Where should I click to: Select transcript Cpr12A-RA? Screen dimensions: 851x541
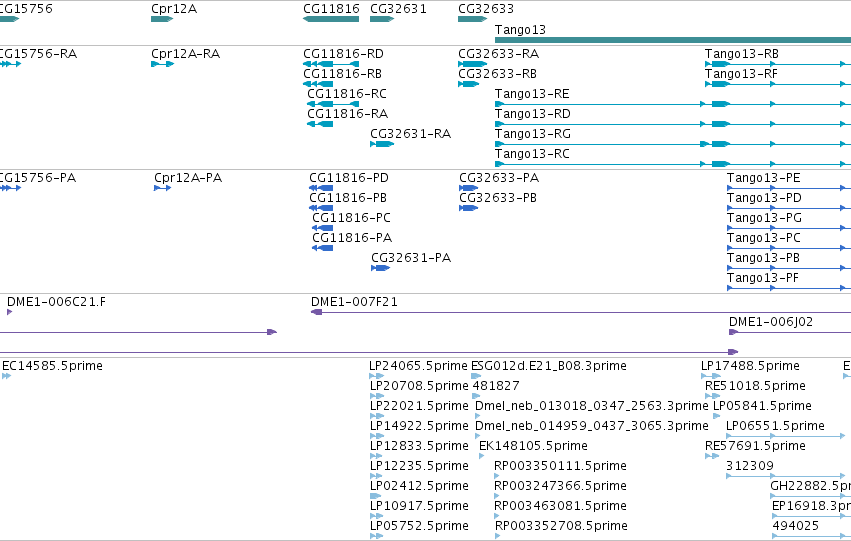click(185, 54)
